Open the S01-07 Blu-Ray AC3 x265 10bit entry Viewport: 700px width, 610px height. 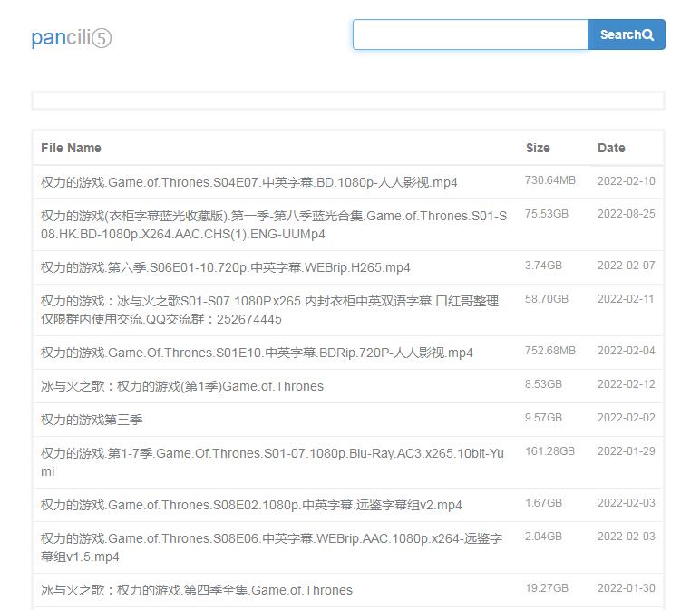(271, 462)
